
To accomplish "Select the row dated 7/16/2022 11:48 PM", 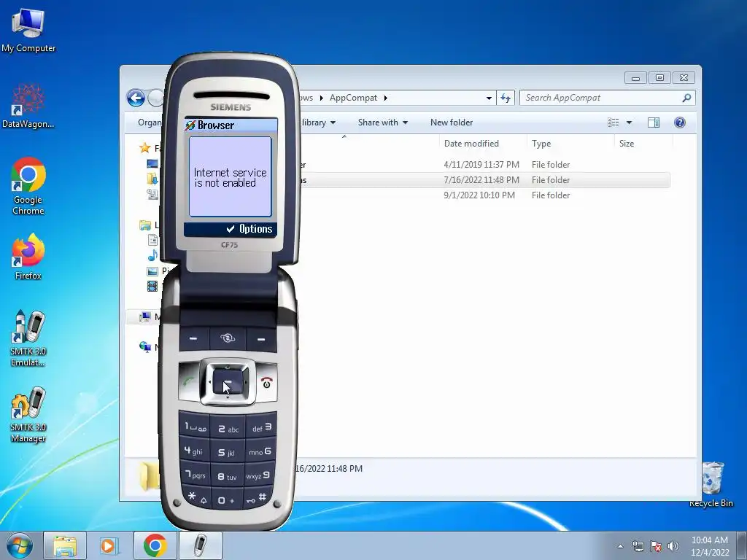I will point(484,180).
